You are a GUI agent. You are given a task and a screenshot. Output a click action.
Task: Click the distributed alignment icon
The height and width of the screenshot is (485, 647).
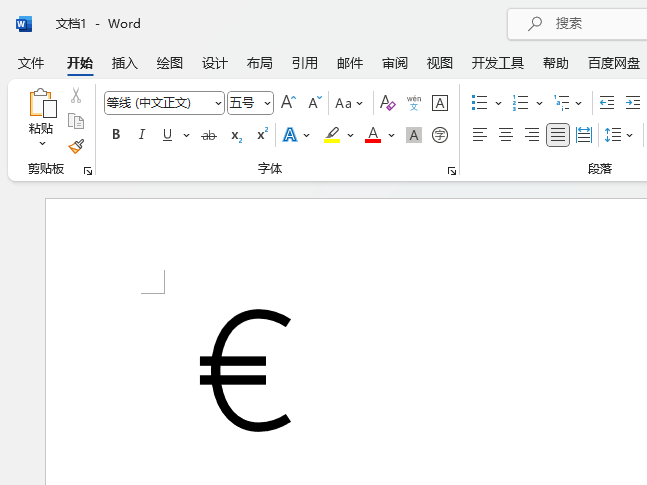click(x=584, y=135)
